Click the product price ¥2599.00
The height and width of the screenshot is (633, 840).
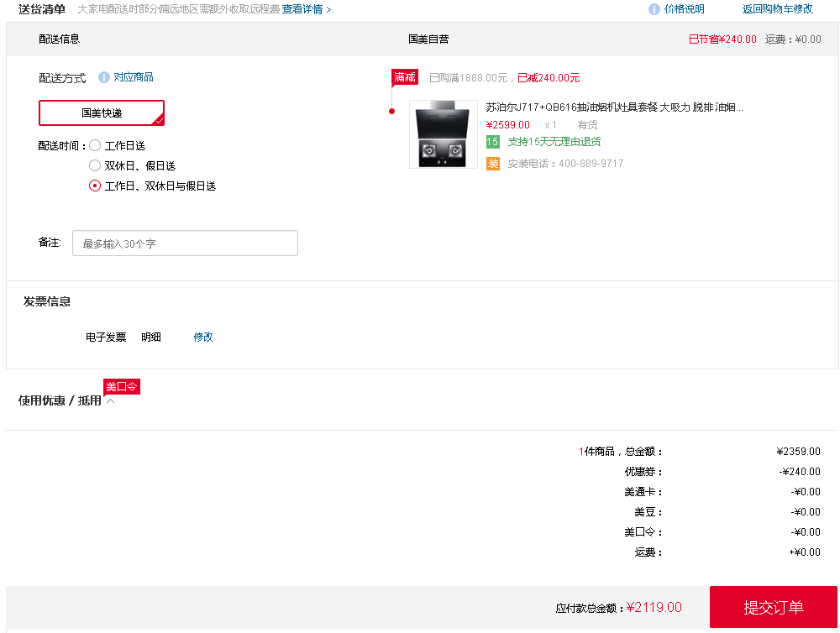tap(507, 125)
